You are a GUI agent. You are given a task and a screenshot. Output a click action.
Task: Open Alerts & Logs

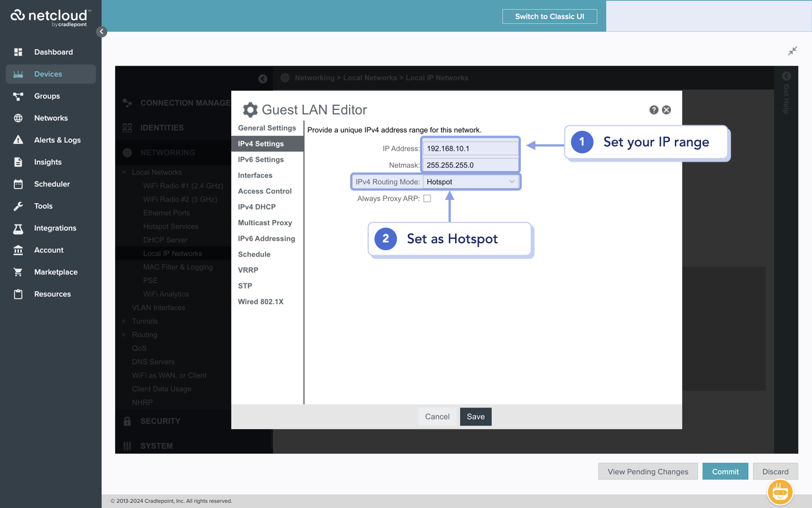pyautogui.click(x=59, y=140)
